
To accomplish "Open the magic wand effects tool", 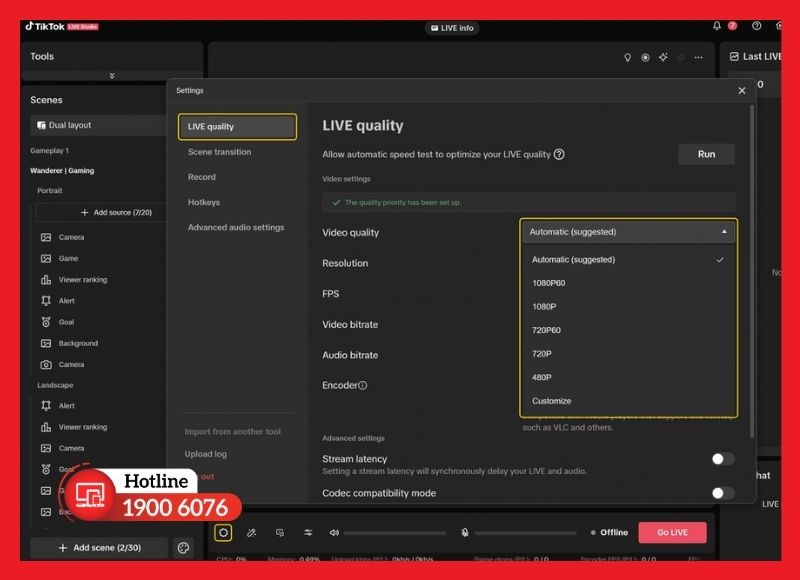I will [252, 533].
